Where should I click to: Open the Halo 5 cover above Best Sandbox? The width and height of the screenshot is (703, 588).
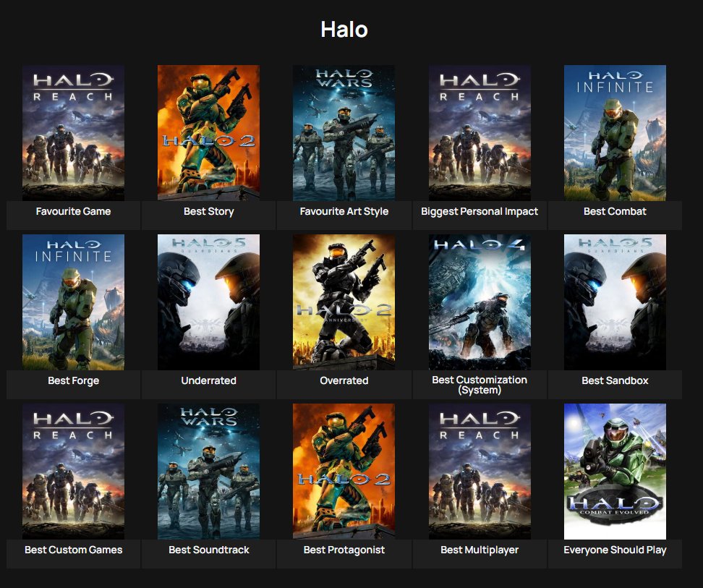615,302
